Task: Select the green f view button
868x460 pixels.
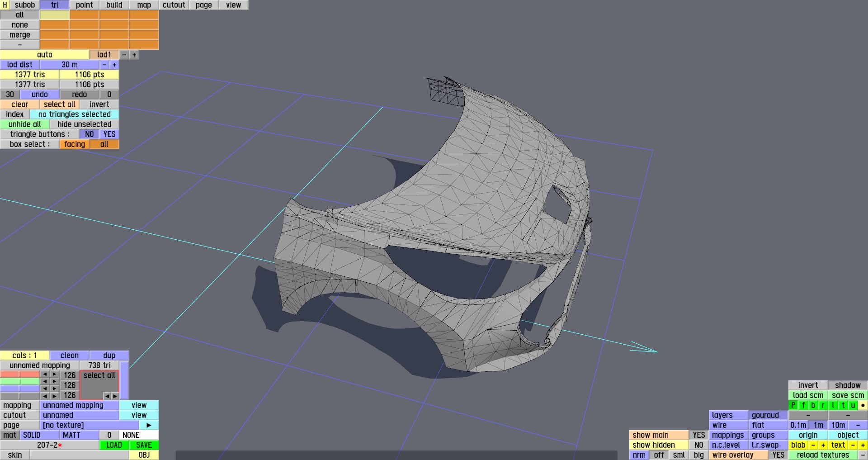Action: click(x=803, y=405)
